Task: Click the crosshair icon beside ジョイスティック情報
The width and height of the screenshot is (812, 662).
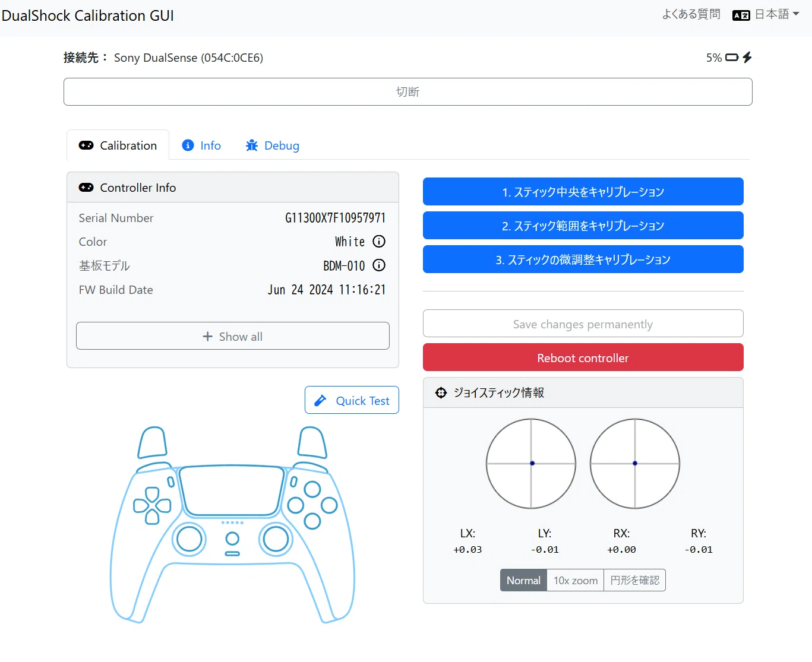Action: [441, 392]
